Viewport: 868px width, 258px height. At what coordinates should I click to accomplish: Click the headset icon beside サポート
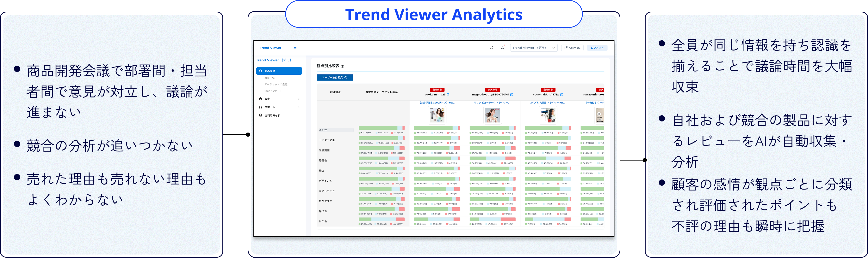260,107
